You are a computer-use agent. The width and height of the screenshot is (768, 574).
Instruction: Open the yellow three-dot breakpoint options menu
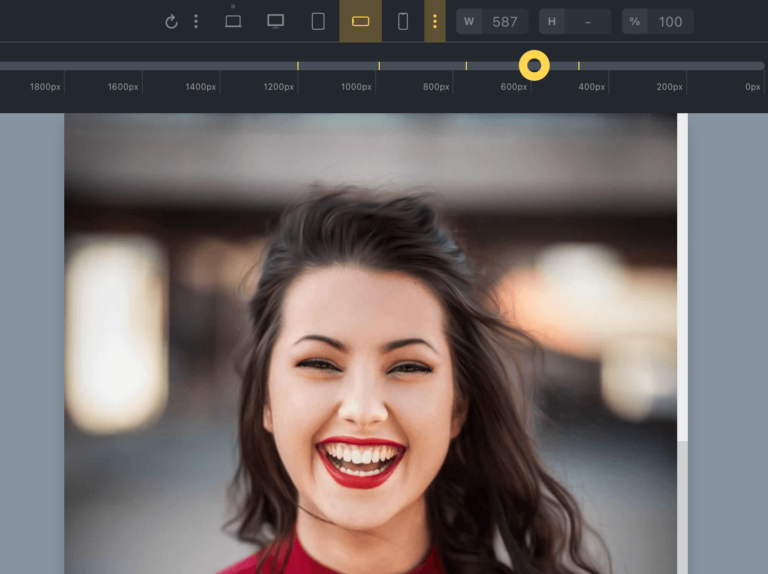click(x=435, y=21)
